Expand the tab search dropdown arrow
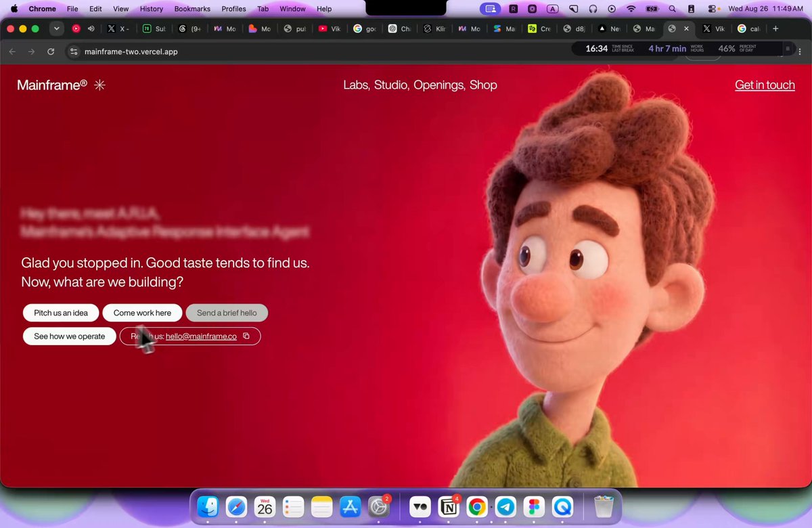This screenshot has width=812, height=528. tap(57, 28)
